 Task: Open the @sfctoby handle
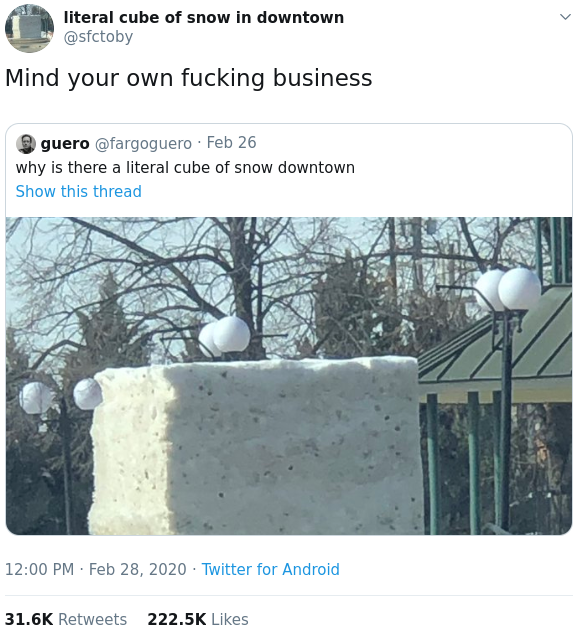tap(98, 37)
